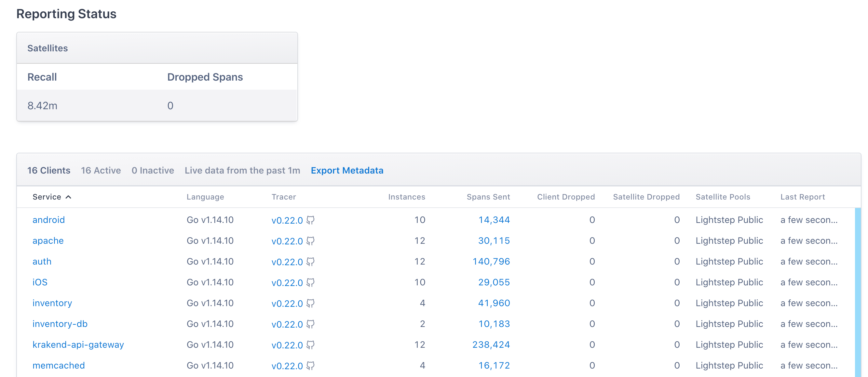
Task: Select the GitHub icon in memcached row
Action: click(311, 366)
